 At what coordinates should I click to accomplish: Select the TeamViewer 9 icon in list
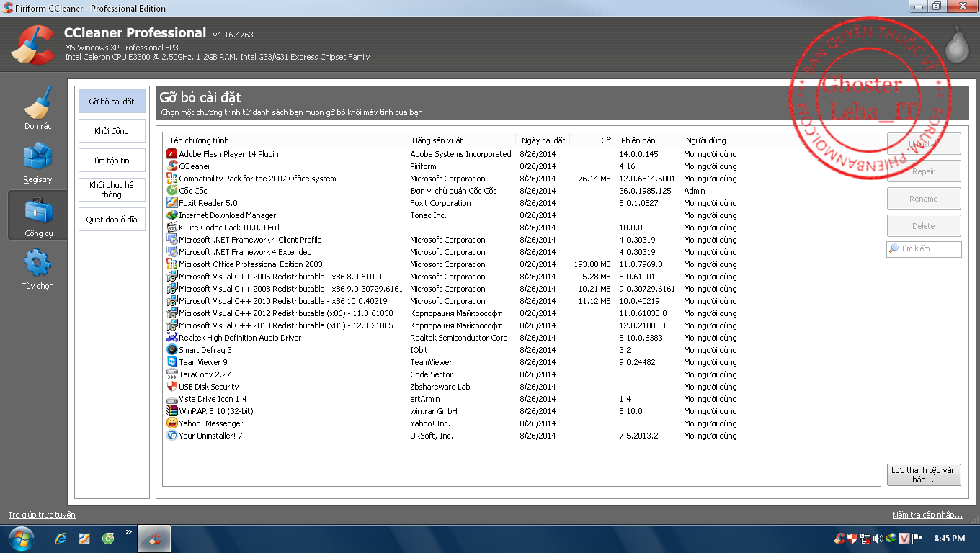pyautogui.click(x=172, y=362)
